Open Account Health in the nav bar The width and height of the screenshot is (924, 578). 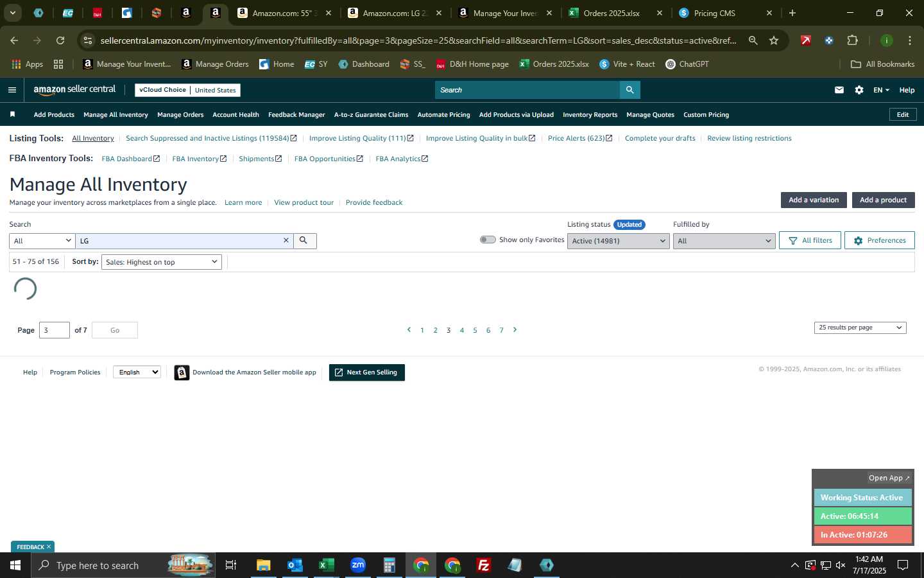click(x=235, y=114)
